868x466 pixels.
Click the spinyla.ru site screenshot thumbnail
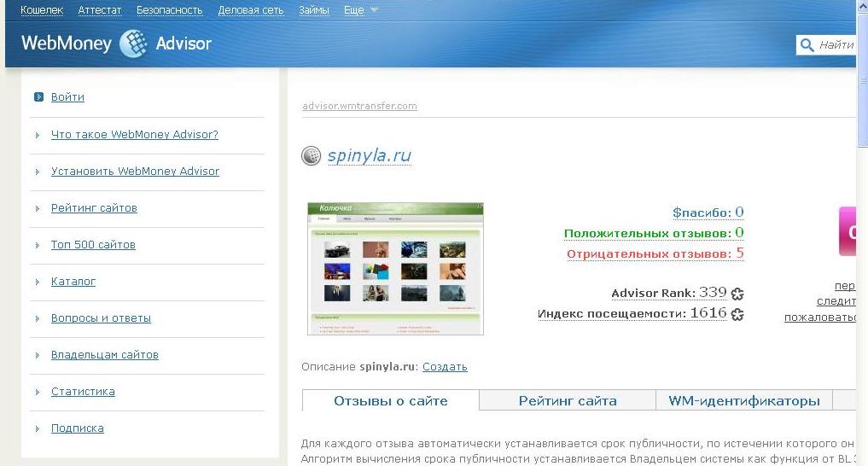[x=395, y=269]
